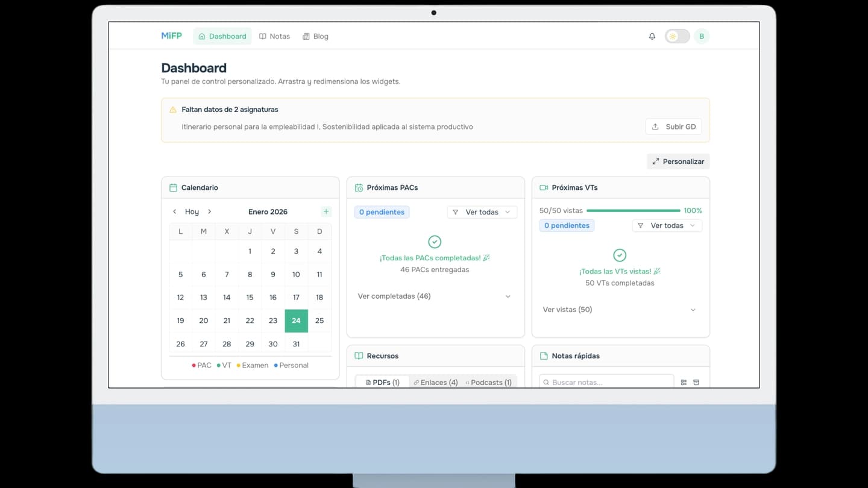Click the Personalizar button above the widgets
This screenshot has width=868, height=488.
click(x=678, y=161)
